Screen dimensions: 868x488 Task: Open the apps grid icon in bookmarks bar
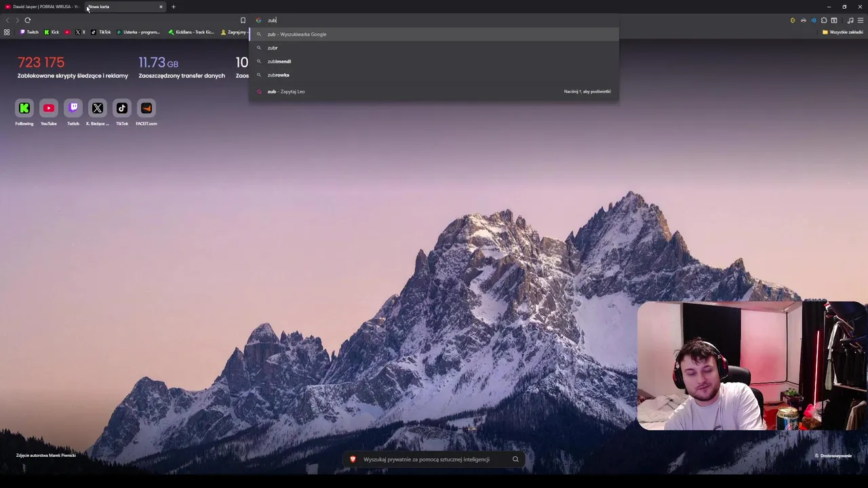tap(7, 32)
